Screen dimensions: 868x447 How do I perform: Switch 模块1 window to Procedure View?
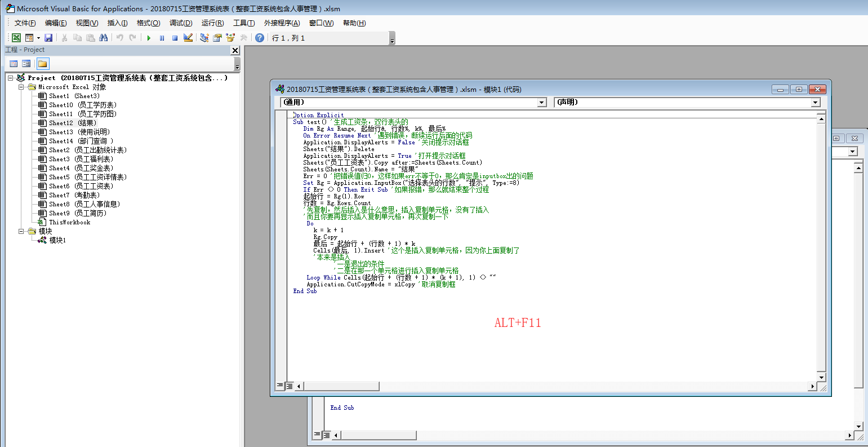coord(280,386)
